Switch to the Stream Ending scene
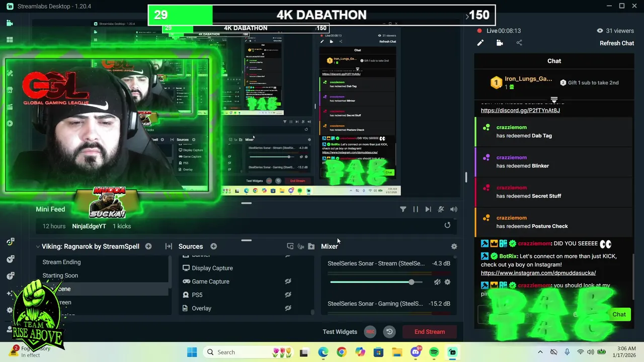Viewport: 644px width, 362px height. (x=103, y=262)
